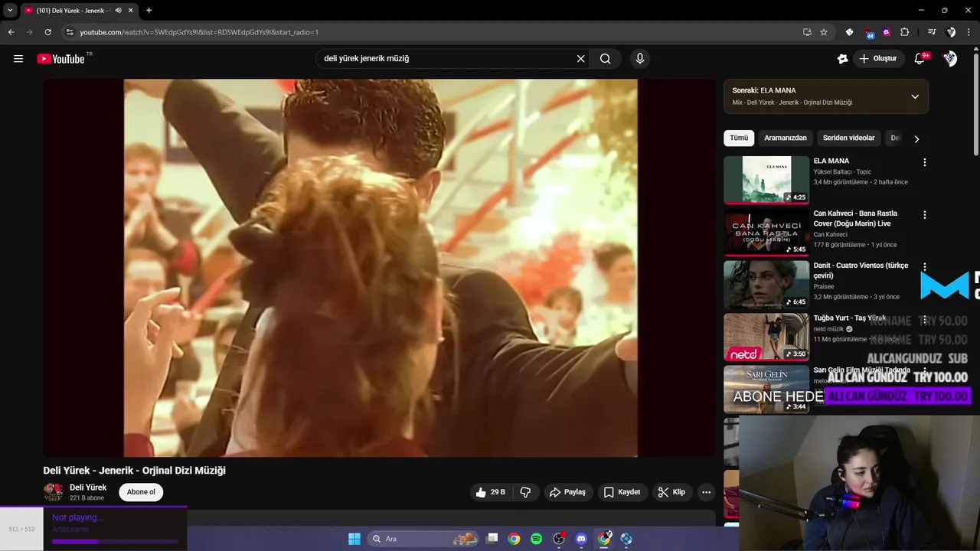Open a new browser tab

pos(149,11)
